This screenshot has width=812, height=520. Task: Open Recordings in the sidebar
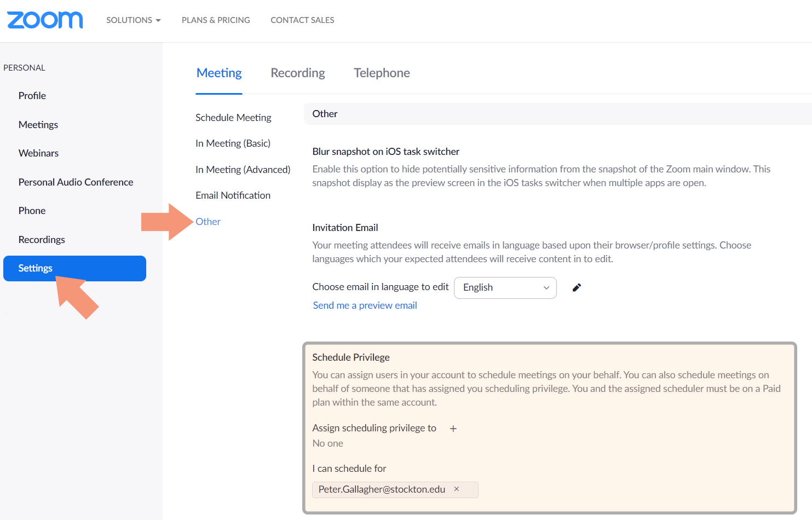pyautogui.click(x=42, y=240)
